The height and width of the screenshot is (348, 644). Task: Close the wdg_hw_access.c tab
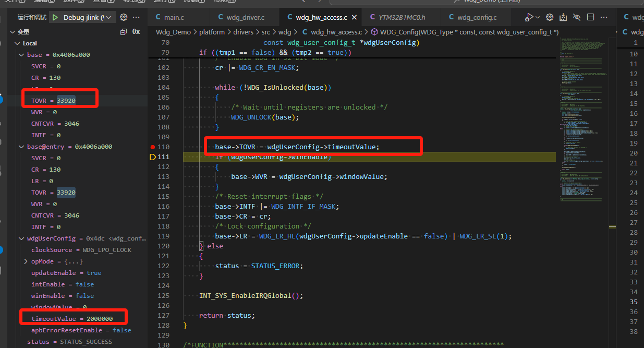click(x=354, y=17)
